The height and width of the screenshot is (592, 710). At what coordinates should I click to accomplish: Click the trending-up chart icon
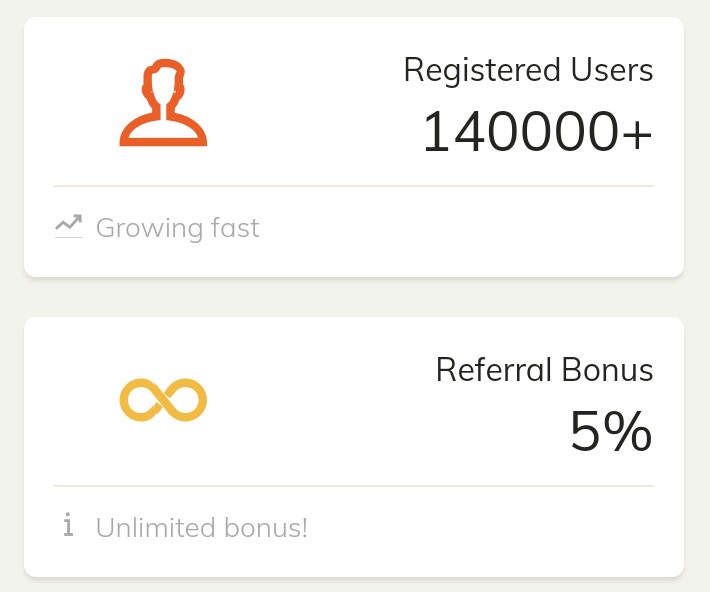point(68,227)
